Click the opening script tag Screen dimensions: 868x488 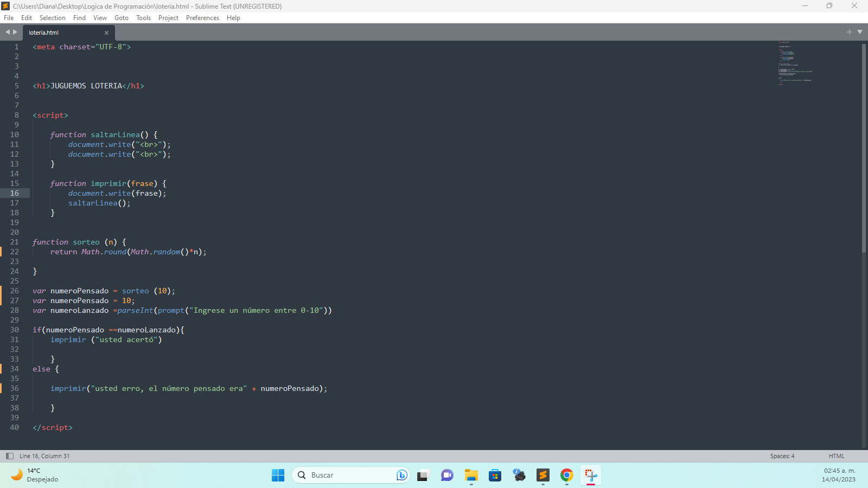[50, 115]
